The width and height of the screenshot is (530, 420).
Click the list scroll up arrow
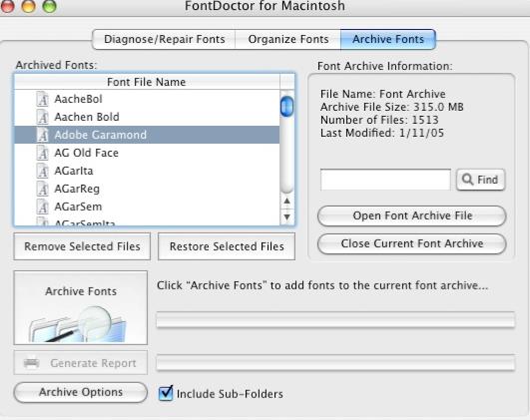coord(287,202)
